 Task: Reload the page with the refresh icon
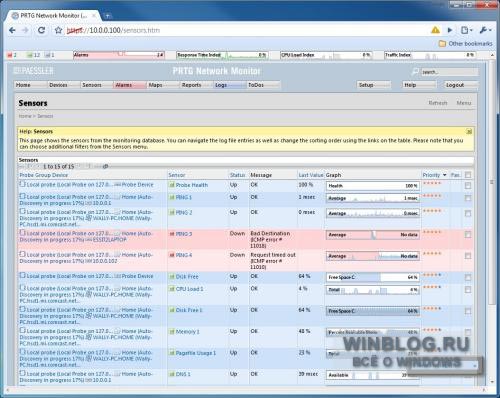point(41,30)
